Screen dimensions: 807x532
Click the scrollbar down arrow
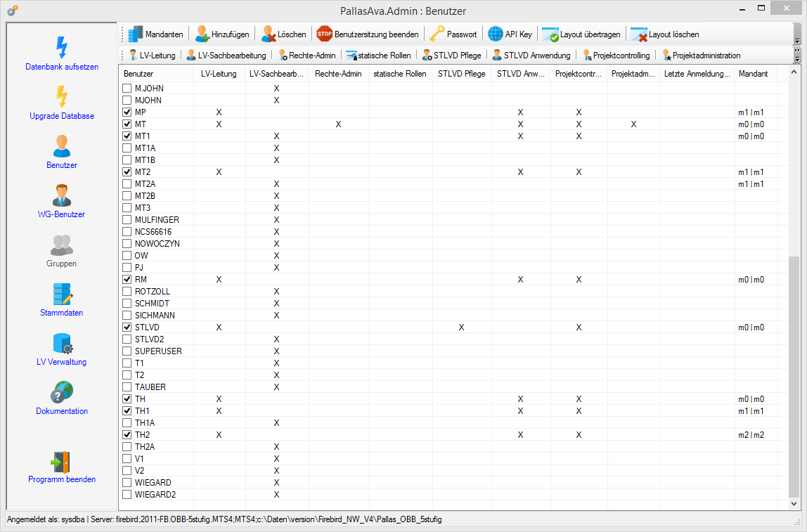pyautogui.click(x=794, y=504)
